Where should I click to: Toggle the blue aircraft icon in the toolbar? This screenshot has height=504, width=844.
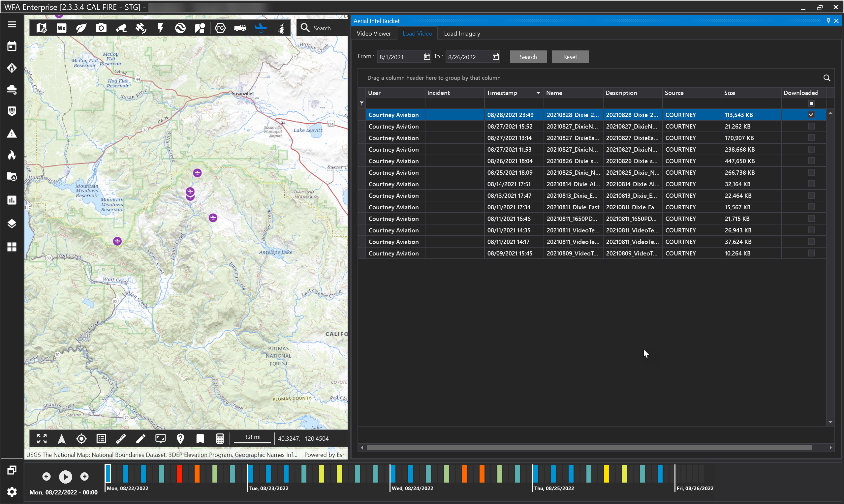click(x=261, y=28)
